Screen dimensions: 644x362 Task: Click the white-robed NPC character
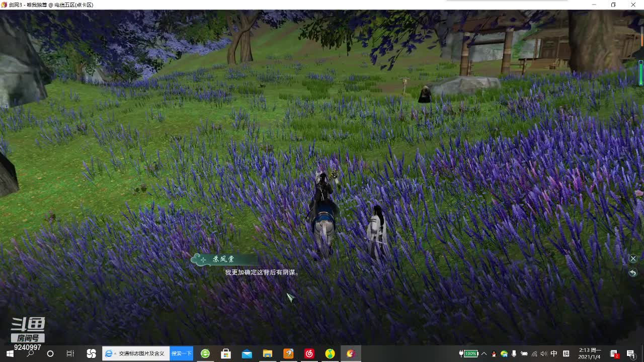tap(376, 233)
